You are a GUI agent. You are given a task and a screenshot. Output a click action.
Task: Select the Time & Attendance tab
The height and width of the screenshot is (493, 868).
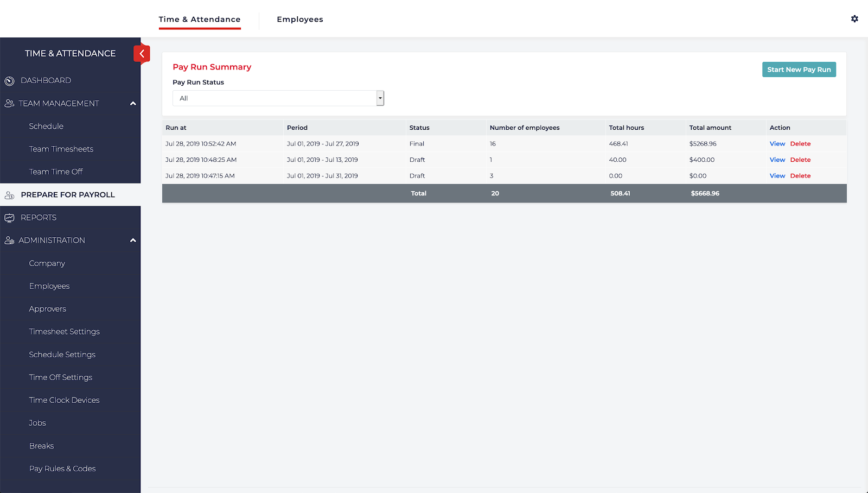click(200, 20)
